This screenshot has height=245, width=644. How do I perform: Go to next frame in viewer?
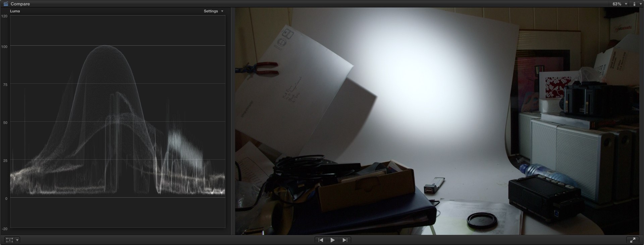coord(345,240)
